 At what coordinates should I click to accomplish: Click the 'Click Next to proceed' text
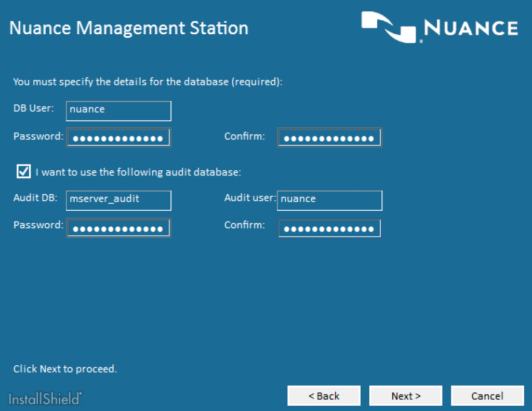(65, 369)
